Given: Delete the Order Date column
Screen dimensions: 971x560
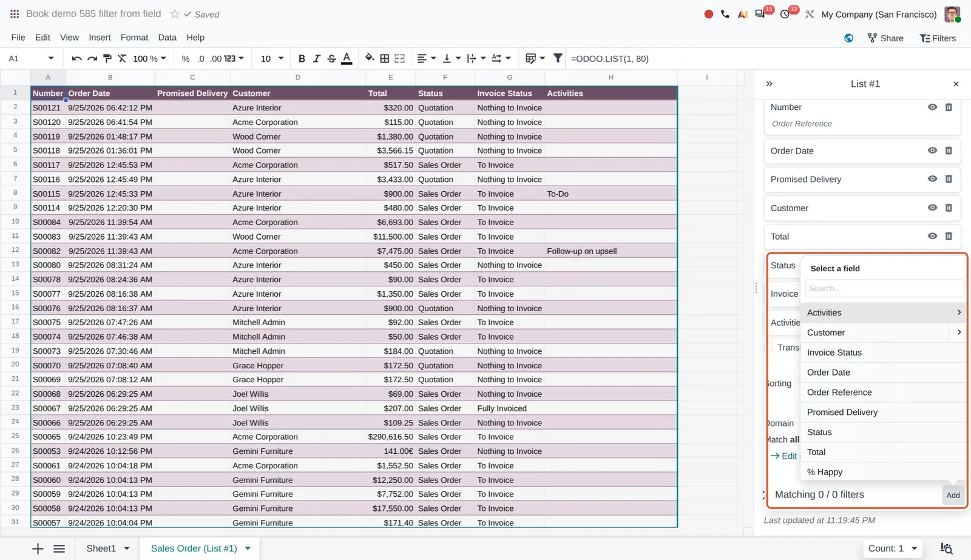Looking at the screenshot, I should (x=949, y=150).
